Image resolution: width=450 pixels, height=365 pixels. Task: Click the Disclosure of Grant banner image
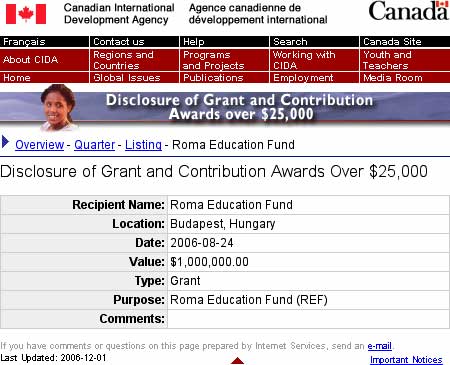tap(225, 107)
